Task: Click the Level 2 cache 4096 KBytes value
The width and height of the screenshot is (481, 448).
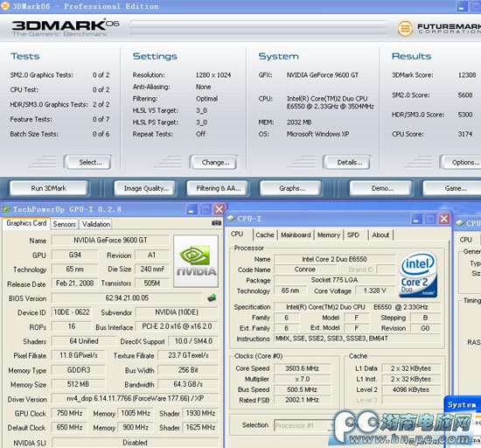Action: 411,389
